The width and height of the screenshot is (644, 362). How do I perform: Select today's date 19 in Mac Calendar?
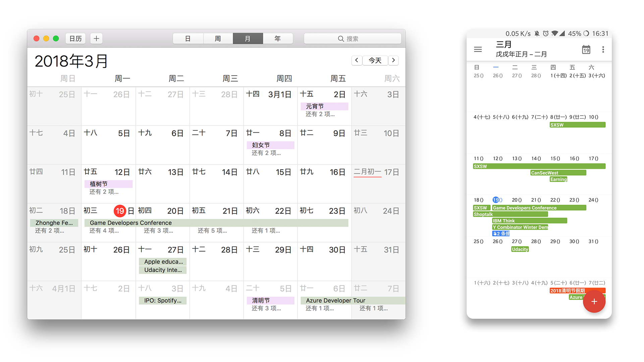(120, 211)
